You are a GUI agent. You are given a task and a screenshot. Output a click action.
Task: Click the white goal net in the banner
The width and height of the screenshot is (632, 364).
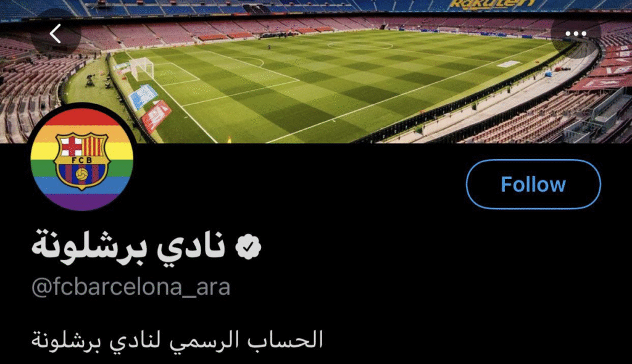pos(141,68)
